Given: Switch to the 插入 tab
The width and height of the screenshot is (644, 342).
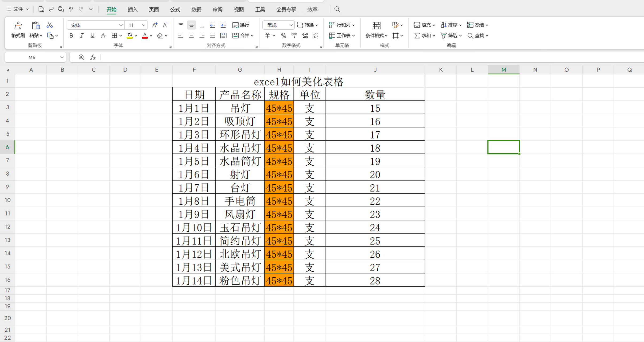Looking at the screenshot, I should click(x=132, y=10).
